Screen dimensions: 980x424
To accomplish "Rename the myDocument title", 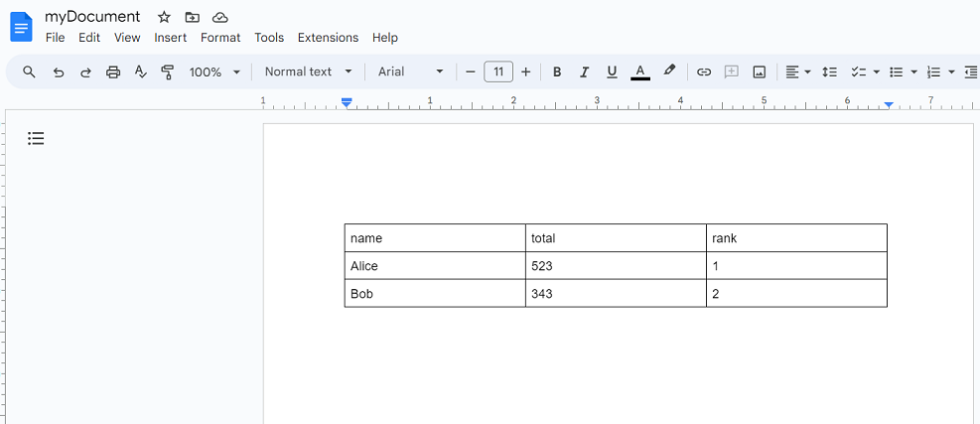I will [x=92, y=17].
